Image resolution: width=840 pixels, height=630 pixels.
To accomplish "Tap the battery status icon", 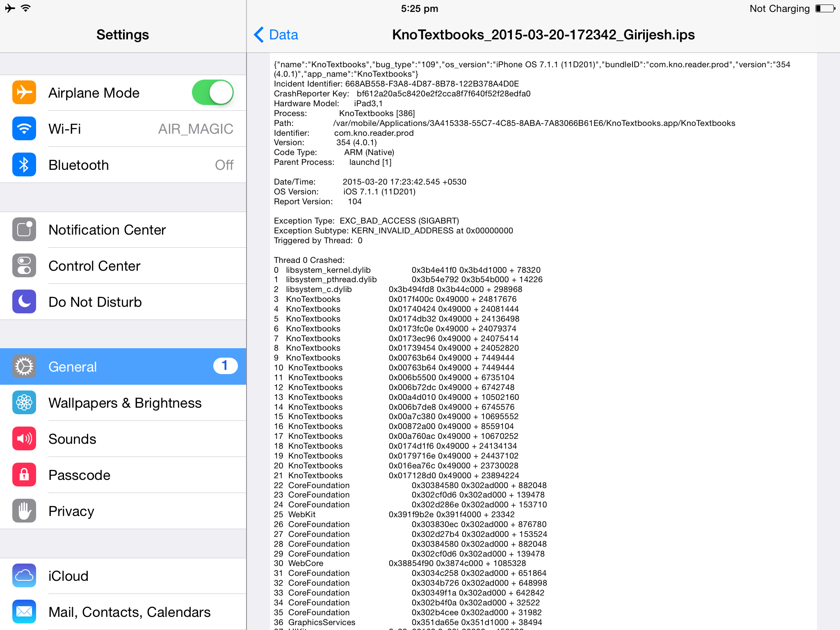I will pos(825,9).
